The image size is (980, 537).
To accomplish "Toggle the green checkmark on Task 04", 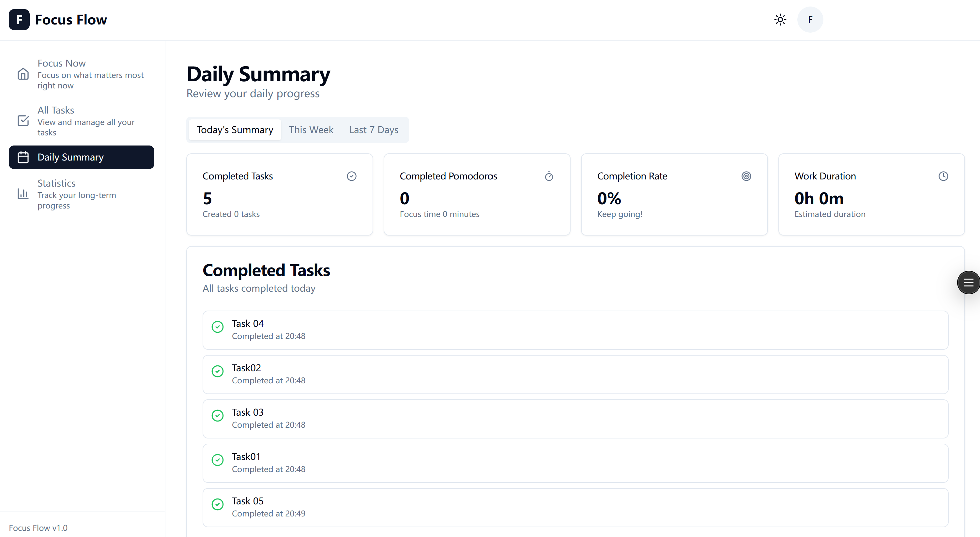I will coord(217,327).
